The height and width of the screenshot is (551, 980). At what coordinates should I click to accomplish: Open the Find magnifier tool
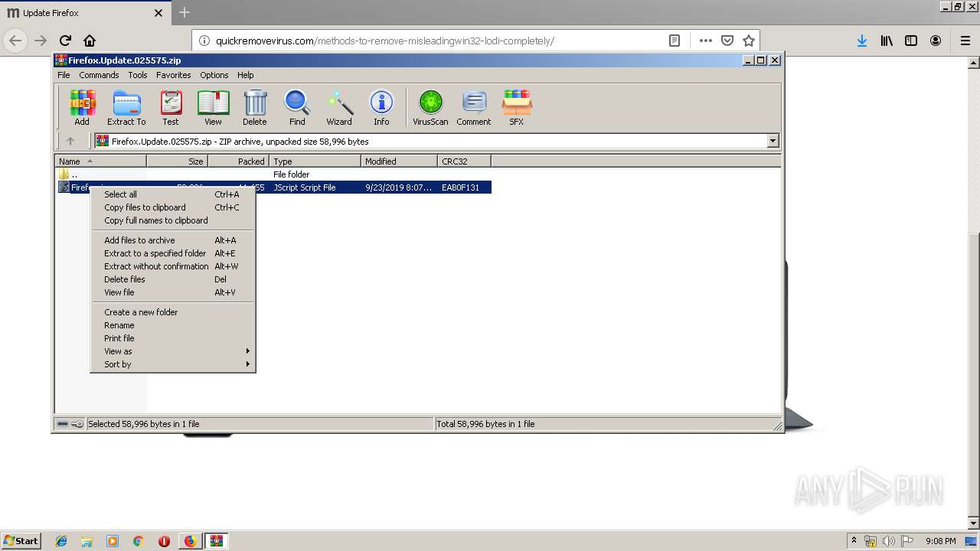tap(297, 107)
